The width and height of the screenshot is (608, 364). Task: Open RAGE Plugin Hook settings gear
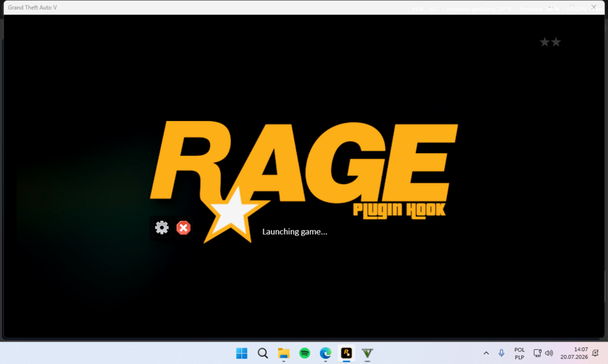pyautogui.click(x=162, y=227)
